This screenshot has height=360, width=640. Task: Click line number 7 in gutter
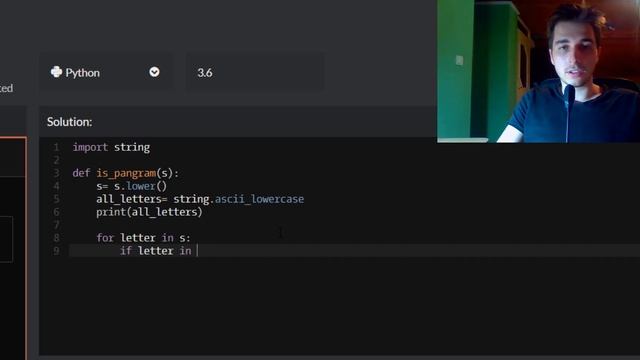[x=56, y=225]
